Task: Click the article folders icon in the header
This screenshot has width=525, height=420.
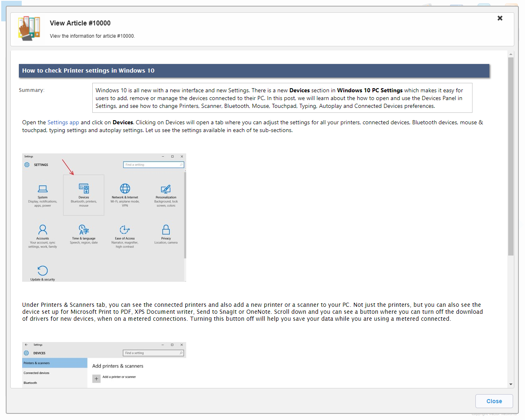Action: click(29, 28)
